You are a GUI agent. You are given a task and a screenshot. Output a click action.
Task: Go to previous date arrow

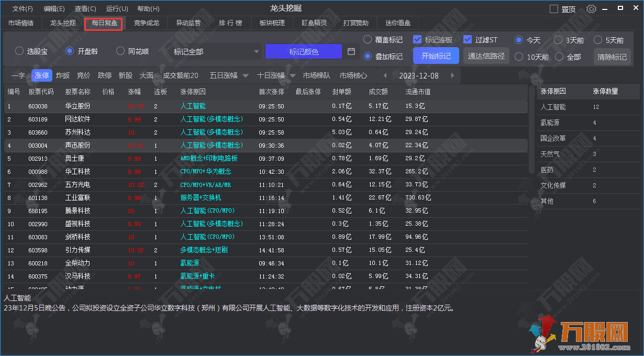[385, 75]
